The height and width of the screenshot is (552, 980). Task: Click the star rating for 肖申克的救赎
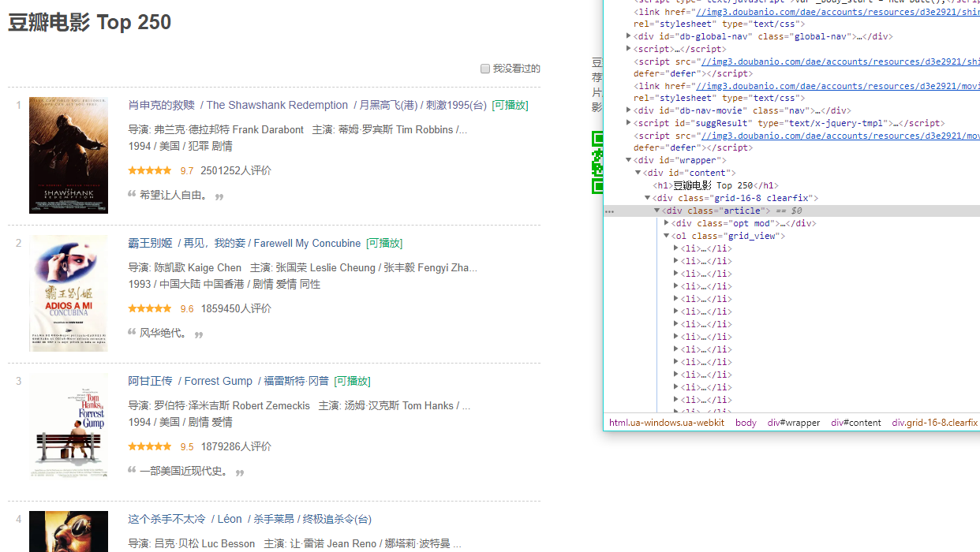click(x=150, y=170)
